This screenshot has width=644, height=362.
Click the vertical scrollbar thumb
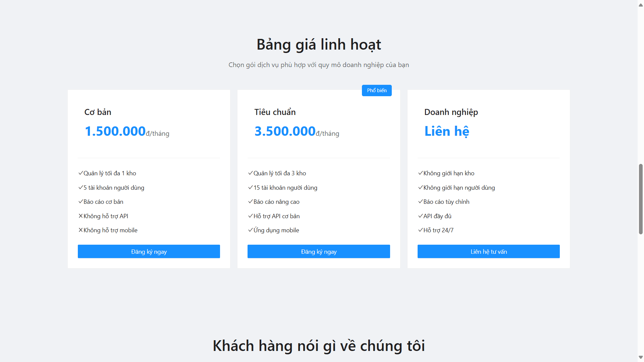[641, 199]
